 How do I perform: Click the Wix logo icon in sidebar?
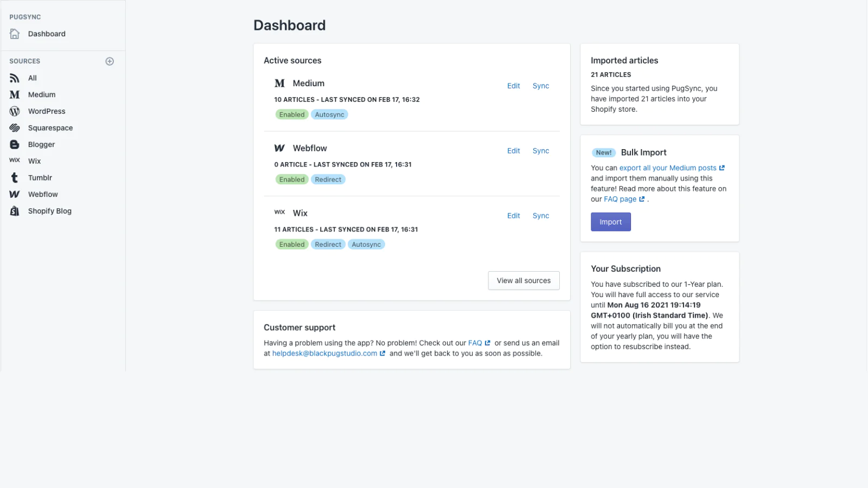[15, 160]
